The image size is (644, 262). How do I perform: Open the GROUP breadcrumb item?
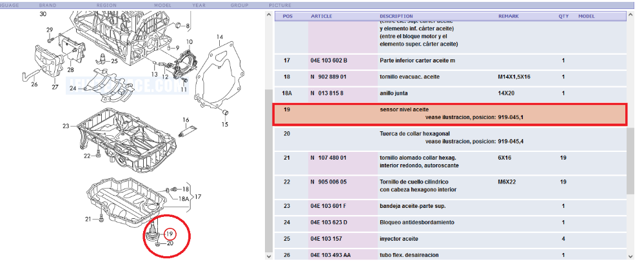239,5
